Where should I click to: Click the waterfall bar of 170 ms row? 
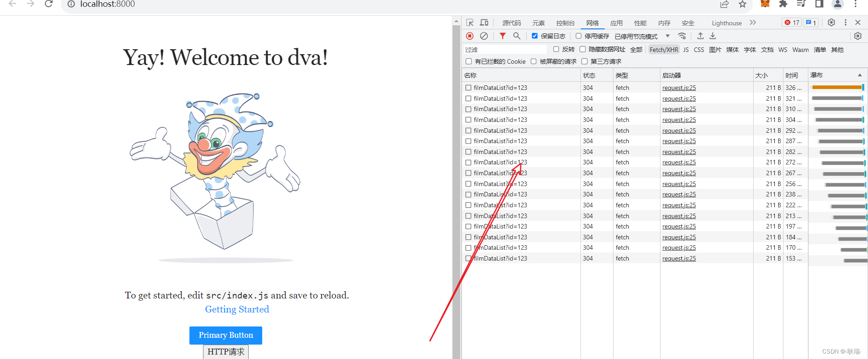tap(854, 249)
